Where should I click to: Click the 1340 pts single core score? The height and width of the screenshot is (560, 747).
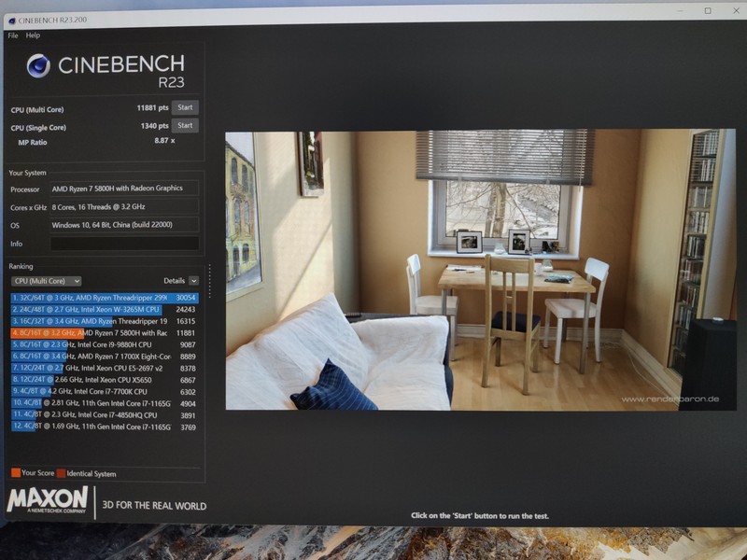(x=154, y=126)
